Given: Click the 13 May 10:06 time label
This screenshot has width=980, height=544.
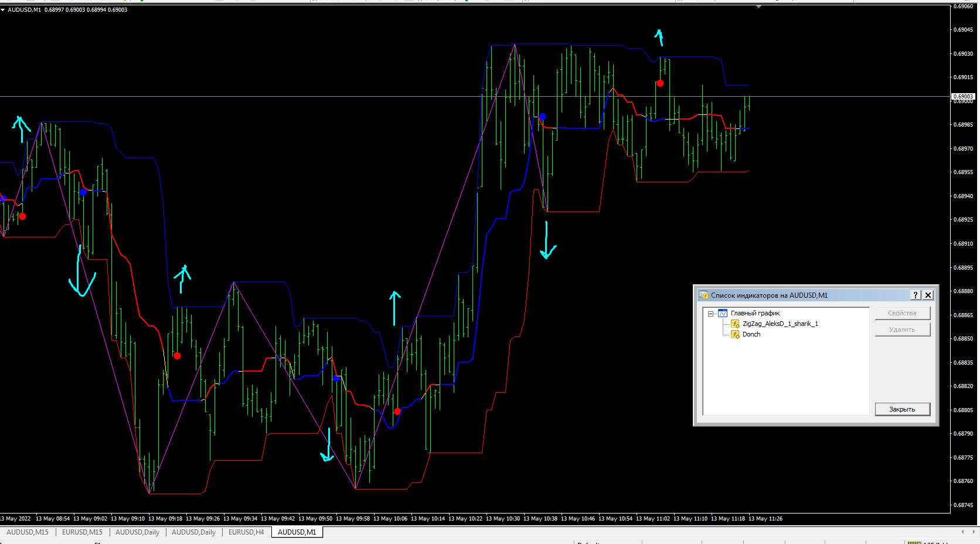Looking at the screenshot, I should [390, 519].
